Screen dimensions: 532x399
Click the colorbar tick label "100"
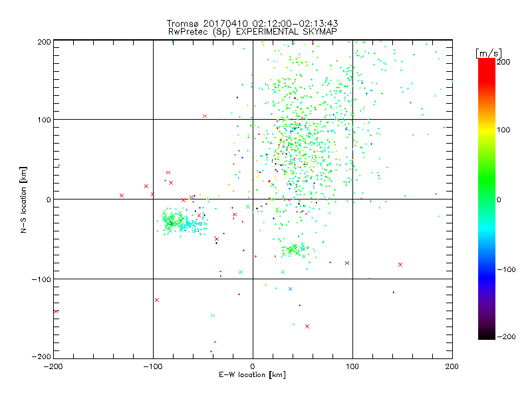click(503, 130)
